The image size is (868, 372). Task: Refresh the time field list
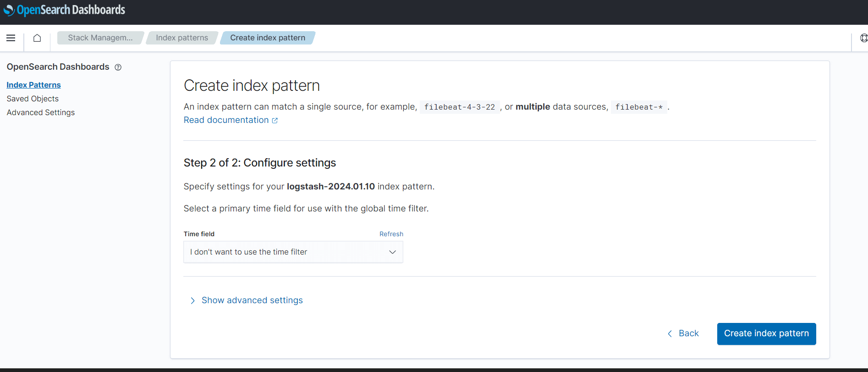tap(391, 234)
